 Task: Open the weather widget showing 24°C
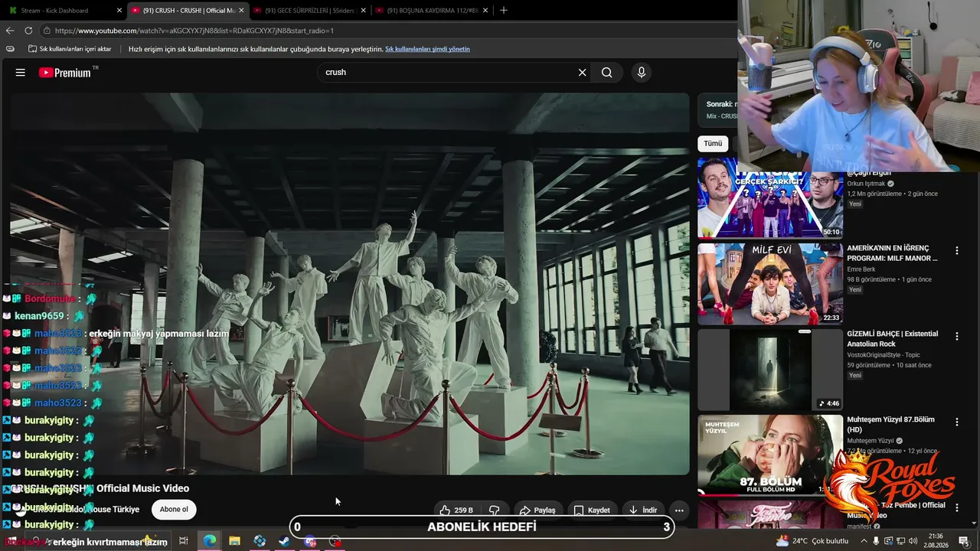tap(812, 541)
